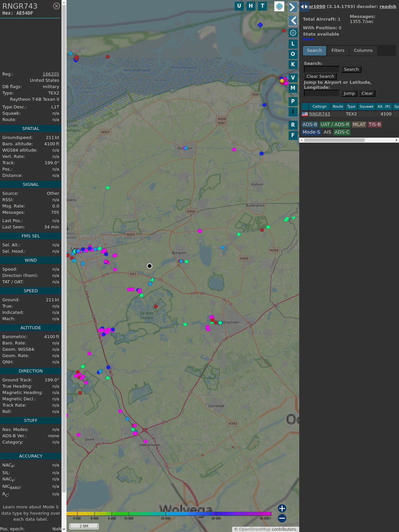This screenshot has width=399, height=532.
Task: Expand sidebar using right chevron arrow
Action: (293, 7)
